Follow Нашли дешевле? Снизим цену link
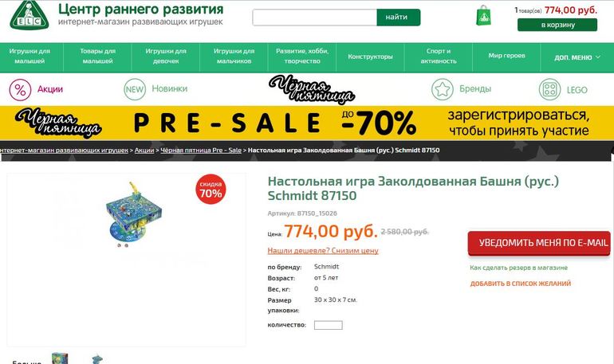 (x=323, y=251)
